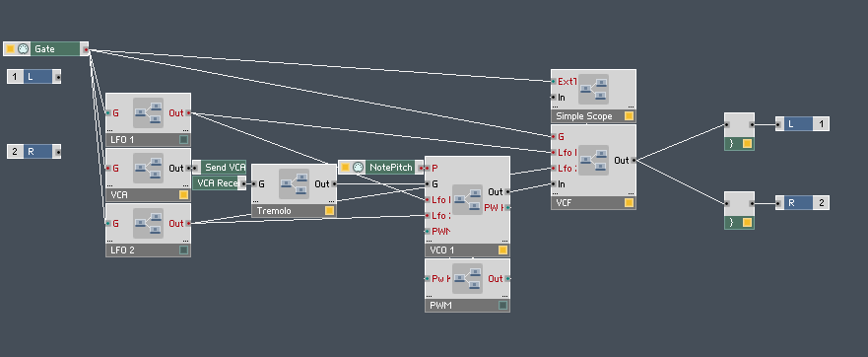Click the VCA title label
The image size is (868, 357).
pyautogui.click(x=119, y=195)
